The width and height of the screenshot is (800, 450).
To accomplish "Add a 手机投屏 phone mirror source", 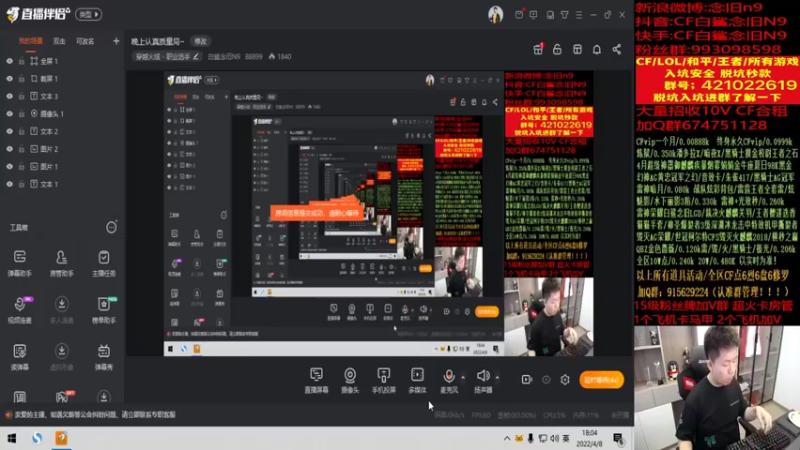I will 384,380.
